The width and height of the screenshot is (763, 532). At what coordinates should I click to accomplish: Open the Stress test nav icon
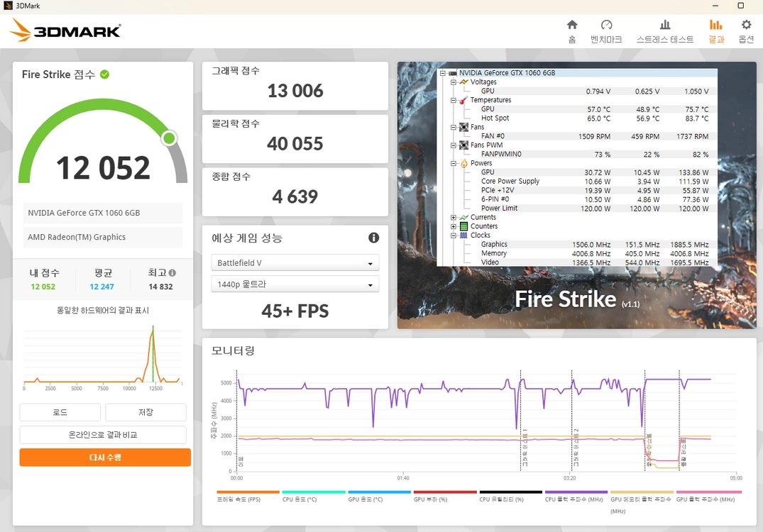[x=665, y=25]
